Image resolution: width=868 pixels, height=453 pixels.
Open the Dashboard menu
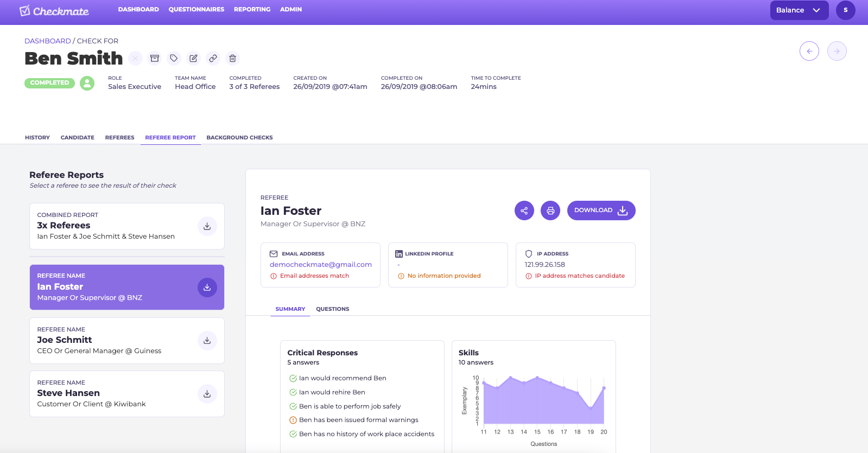pos(138,9)
